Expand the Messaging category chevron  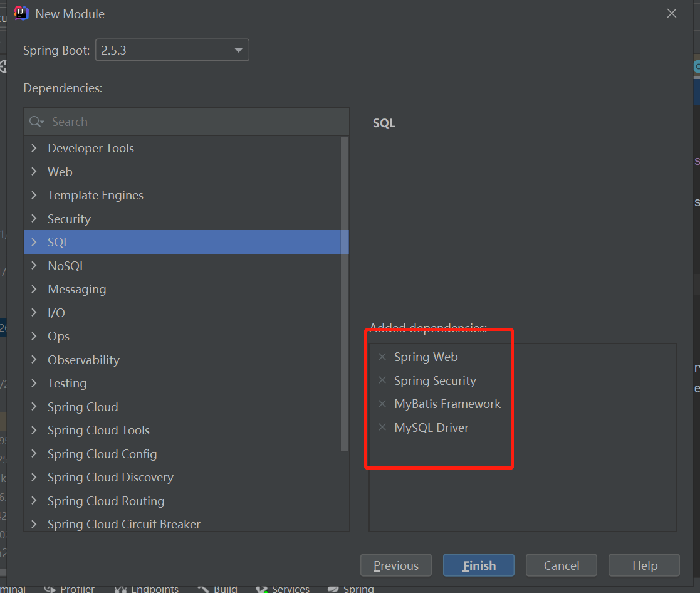[x=34, y=289]
